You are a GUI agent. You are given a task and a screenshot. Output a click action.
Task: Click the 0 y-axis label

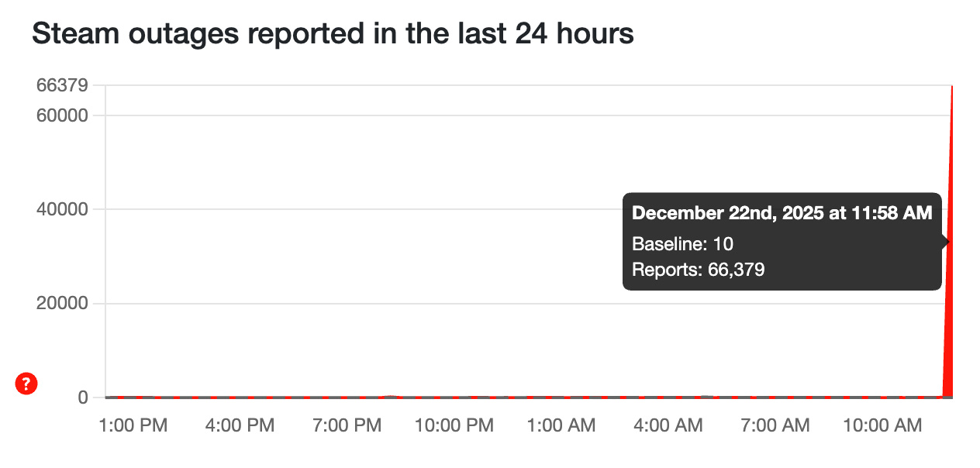coord(81,397)
